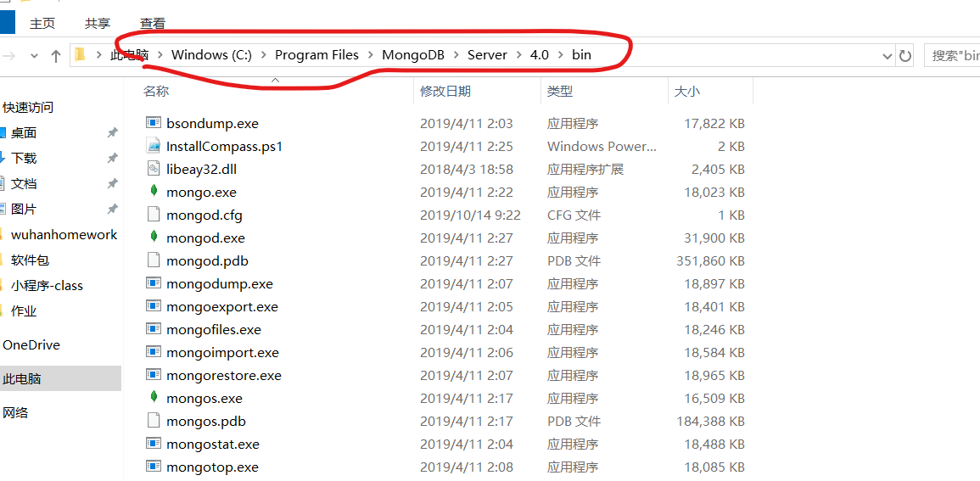980x481 pixels.
Task: Click the bsondump.exe file icon
Action: (153, 123)
